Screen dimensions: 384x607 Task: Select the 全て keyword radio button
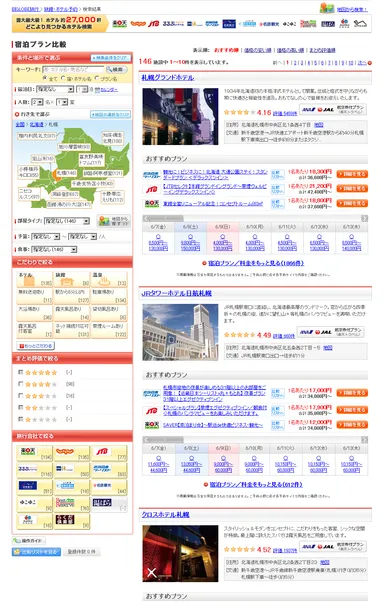coord(45,78)
